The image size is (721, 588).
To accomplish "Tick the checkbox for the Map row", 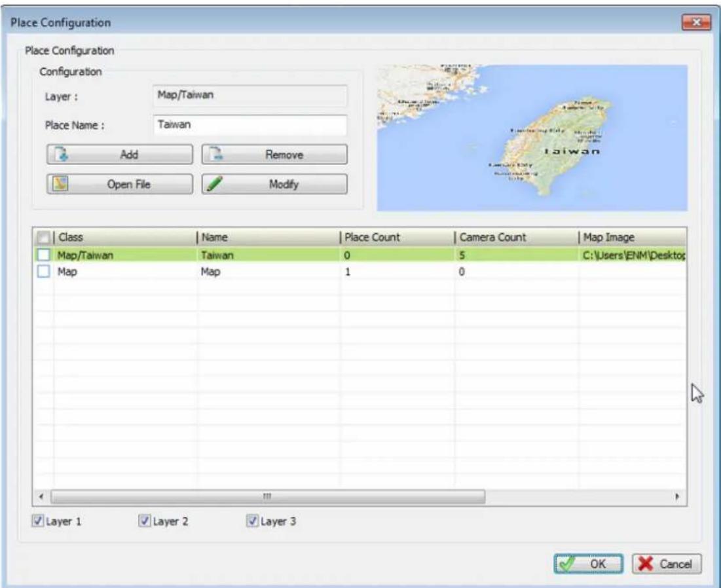I will [44, 271].
